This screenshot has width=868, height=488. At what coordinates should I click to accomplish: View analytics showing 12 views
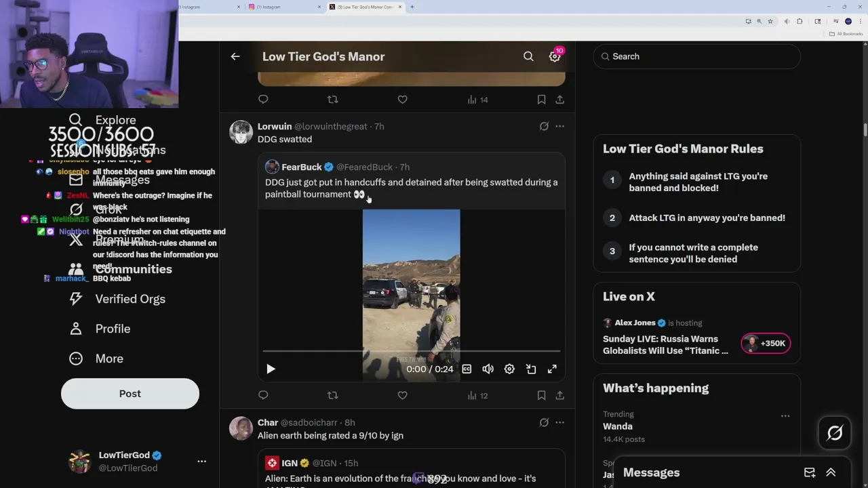click(477, 395)
